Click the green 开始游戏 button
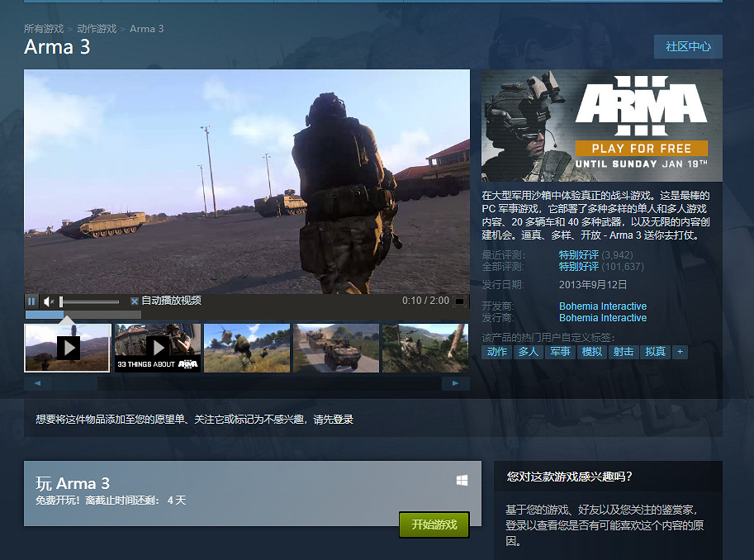Image resolution: width=754 pixels, height=560 pixels. point(434,524)
